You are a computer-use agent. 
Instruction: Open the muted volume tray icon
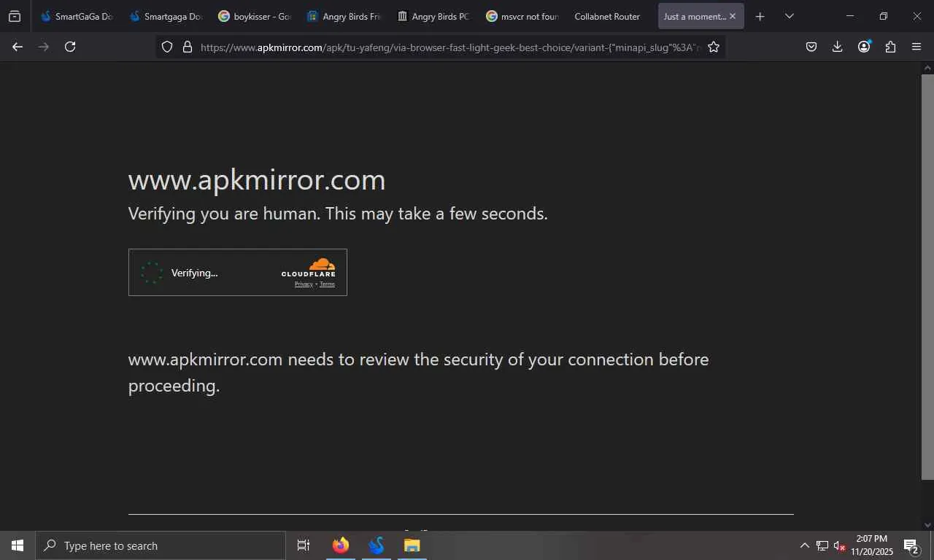tap(839, 545)
